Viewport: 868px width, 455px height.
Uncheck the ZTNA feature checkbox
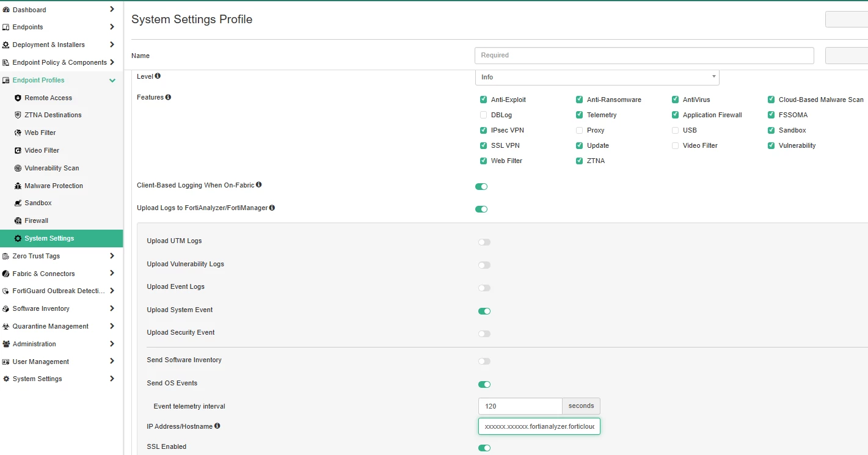(x=579, y=161)
